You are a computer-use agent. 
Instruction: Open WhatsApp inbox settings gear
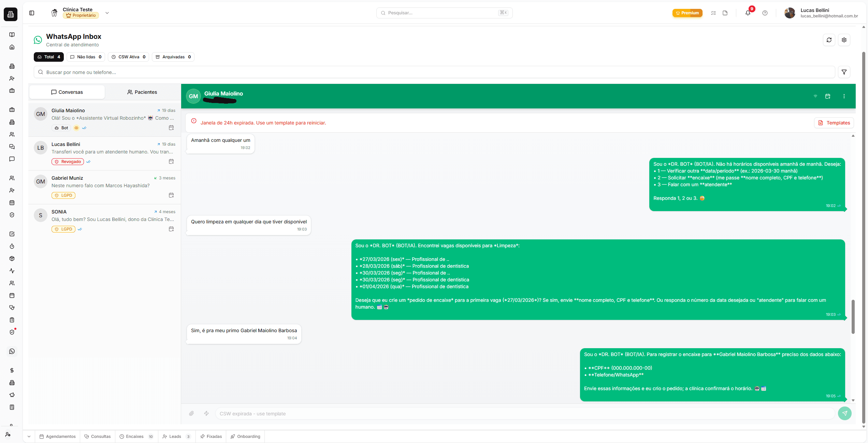844,40
